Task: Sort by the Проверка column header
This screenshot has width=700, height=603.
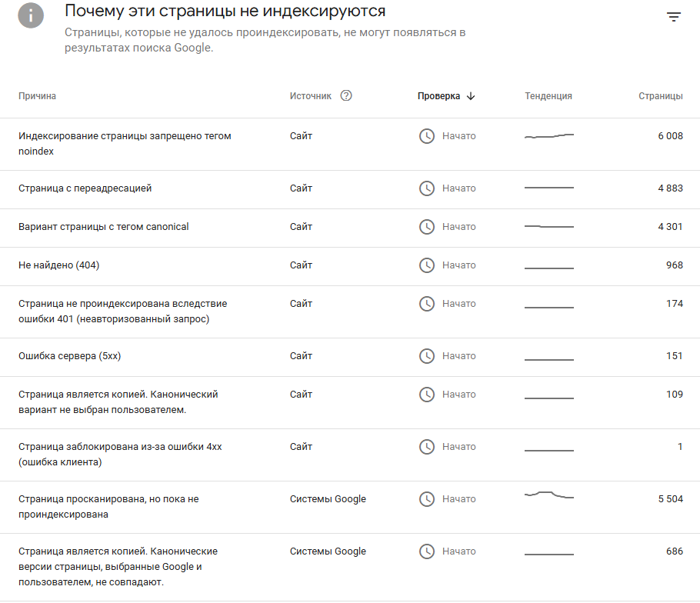Action: (x=438, y=96)
